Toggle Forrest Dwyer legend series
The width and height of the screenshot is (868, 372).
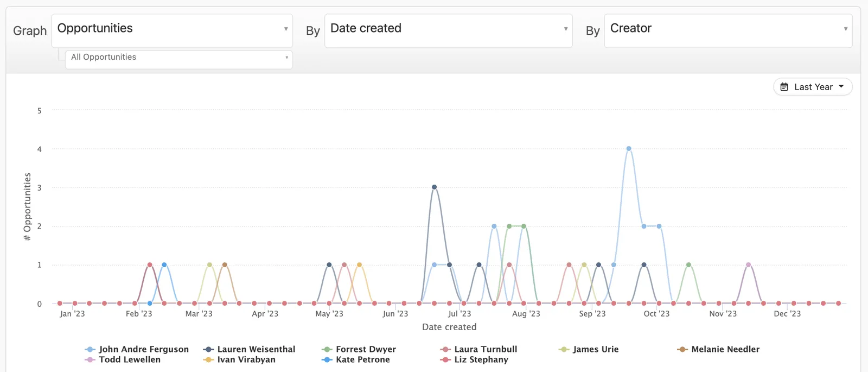[x=359, y=349]
